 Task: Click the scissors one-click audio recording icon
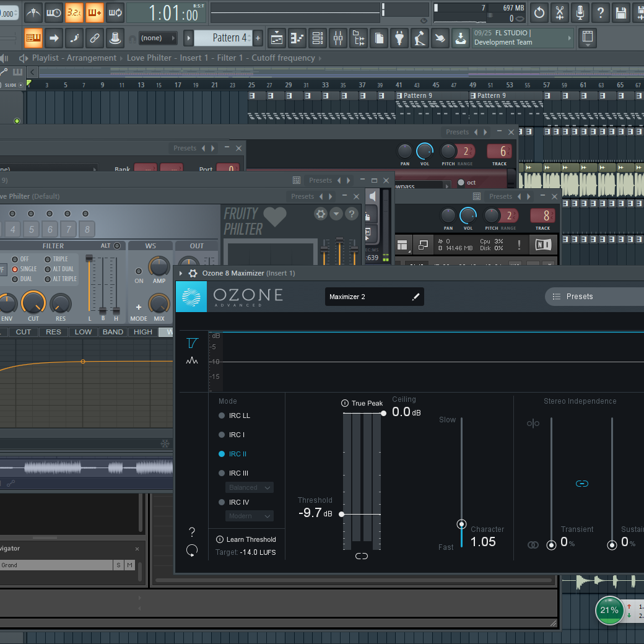[x=559, y=13]
